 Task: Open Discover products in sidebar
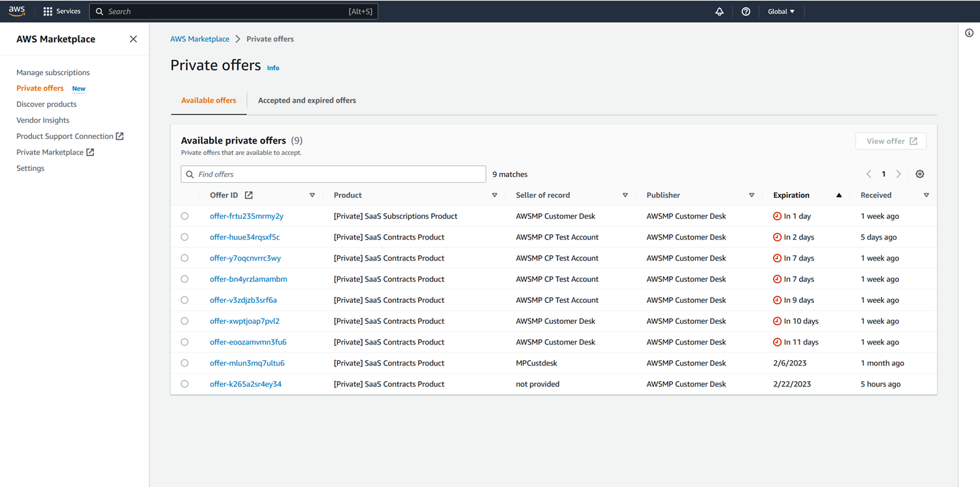[46, 104]
